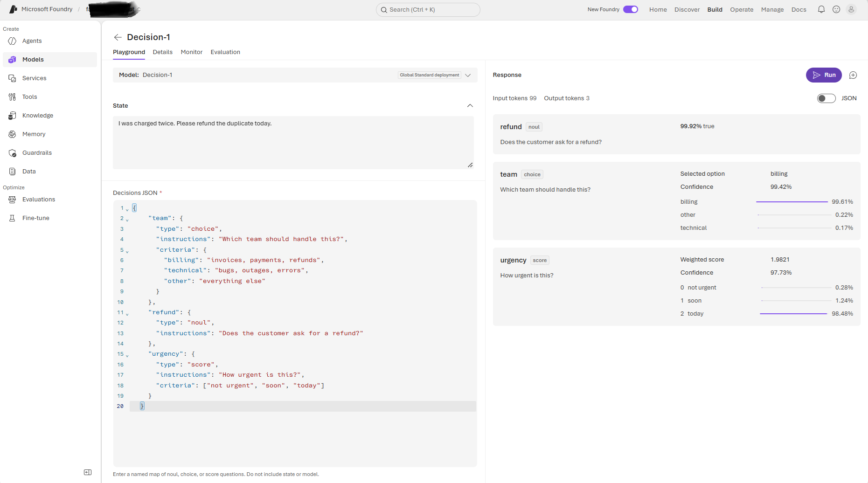Screen dimensions: 868x483
Task: Click the Global Standard deployment badge
Action: click(430, 75)
